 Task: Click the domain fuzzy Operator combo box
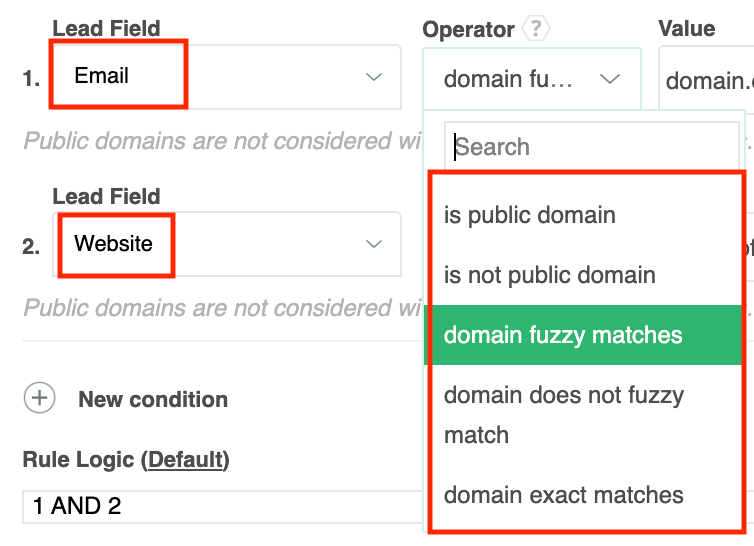(x=510, y=80)
